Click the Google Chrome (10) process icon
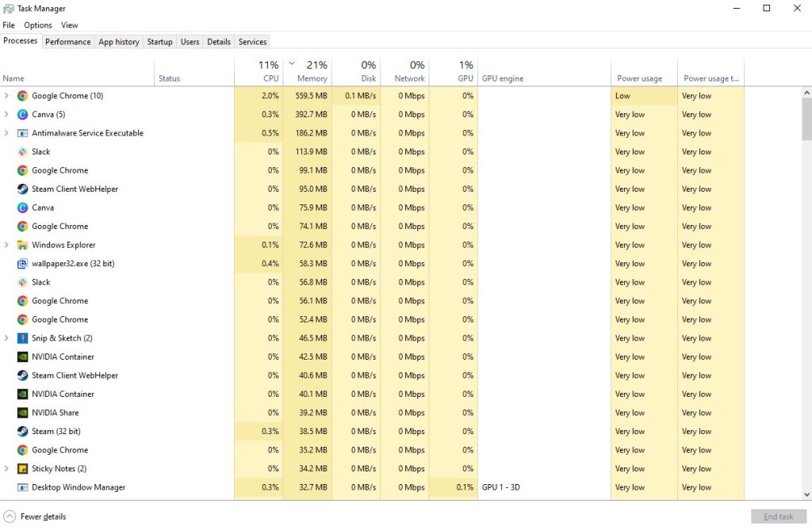812x530 pixels. coord(22,96)
